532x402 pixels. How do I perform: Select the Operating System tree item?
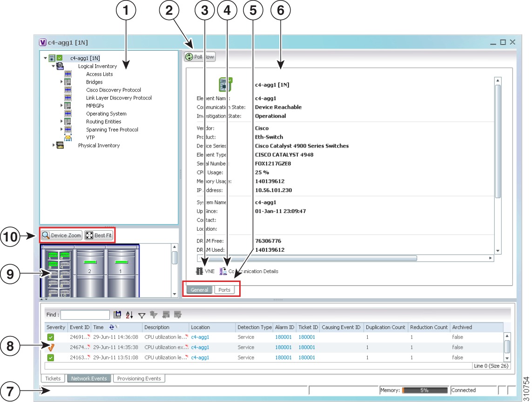(106, 114)
